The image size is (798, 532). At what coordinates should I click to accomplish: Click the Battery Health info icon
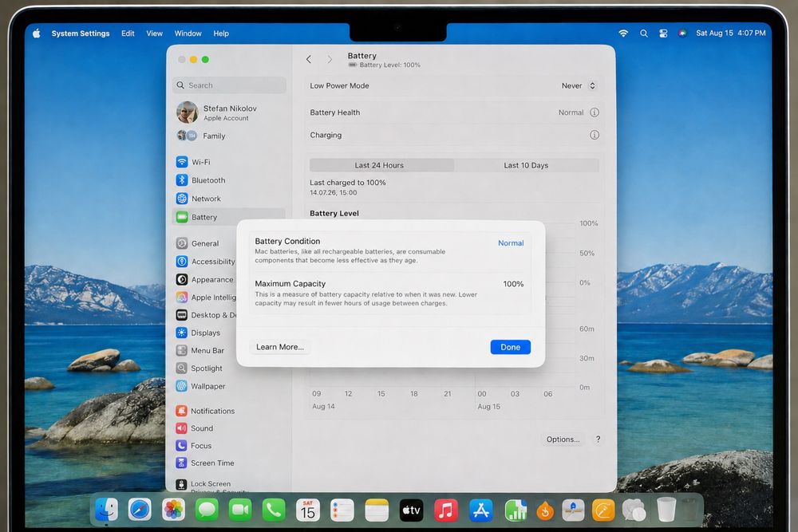(594, 112)
